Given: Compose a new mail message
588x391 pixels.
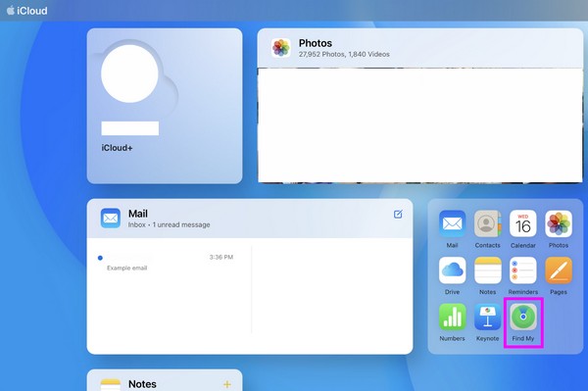Looking at the screenshot, I should (x=398, y=214).
